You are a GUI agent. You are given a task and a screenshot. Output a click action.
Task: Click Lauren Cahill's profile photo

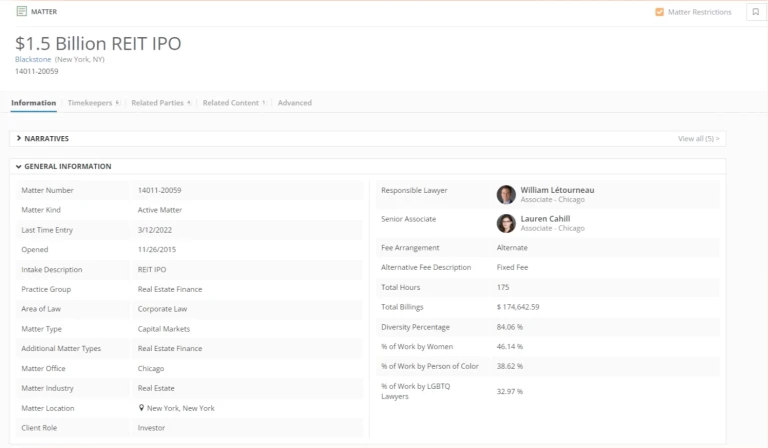click(506, 223)
